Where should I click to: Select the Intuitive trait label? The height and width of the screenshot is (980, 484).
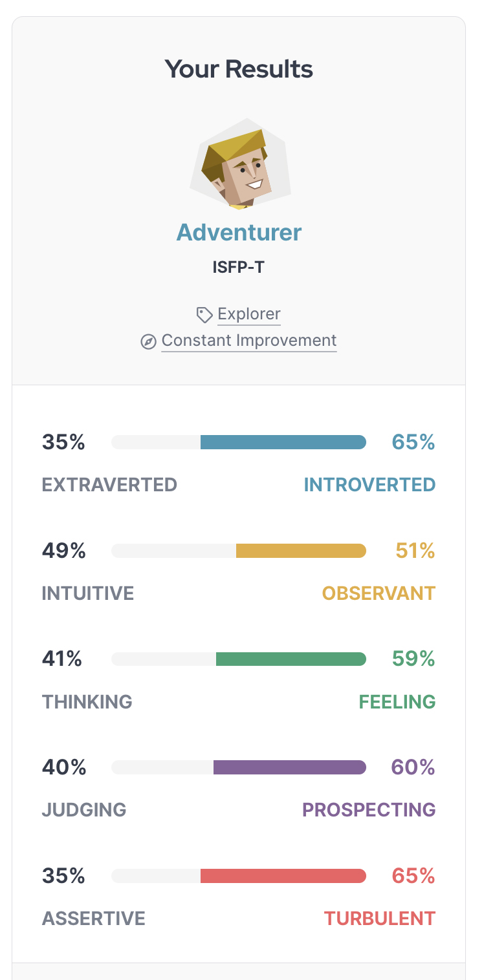pyautogui.click(x=88, y=593)
